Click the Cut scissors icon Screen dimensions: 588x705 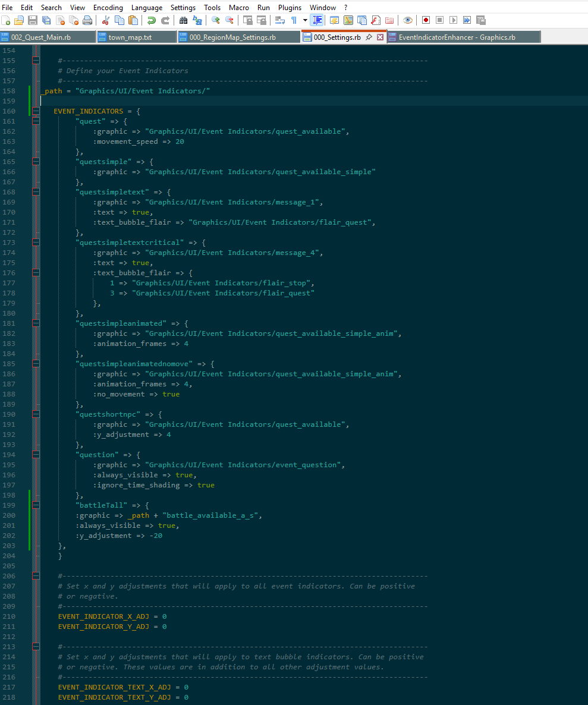[x=106, y=20]
